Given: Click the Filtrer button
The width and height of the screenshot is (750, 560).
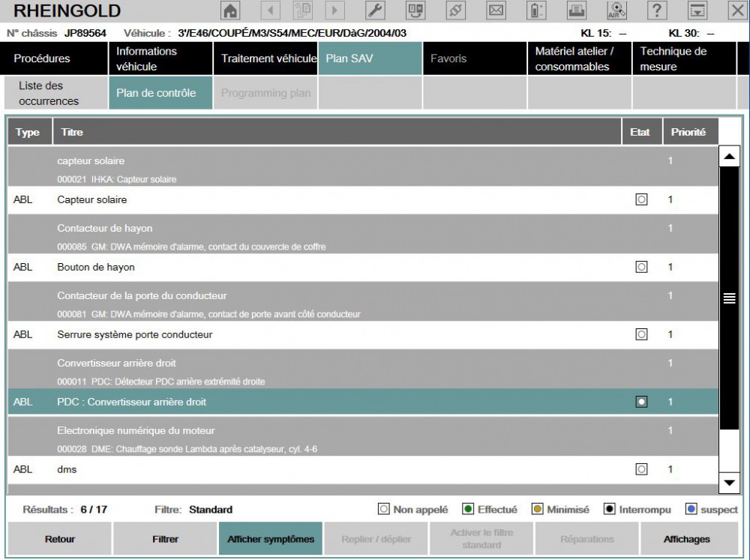Looking at the screenshot, I should pos(165,539).
